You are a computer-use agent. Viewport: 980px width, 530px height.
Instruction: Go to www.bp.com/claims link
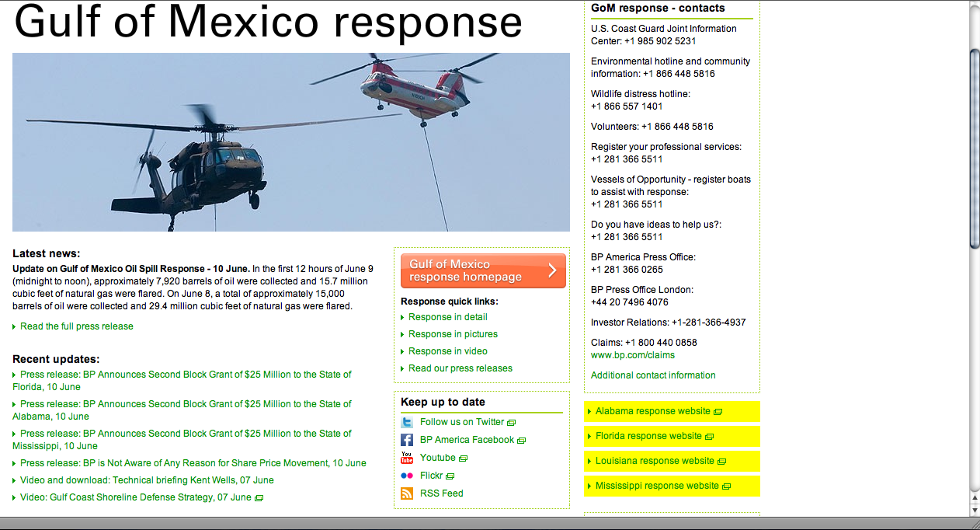633,355
